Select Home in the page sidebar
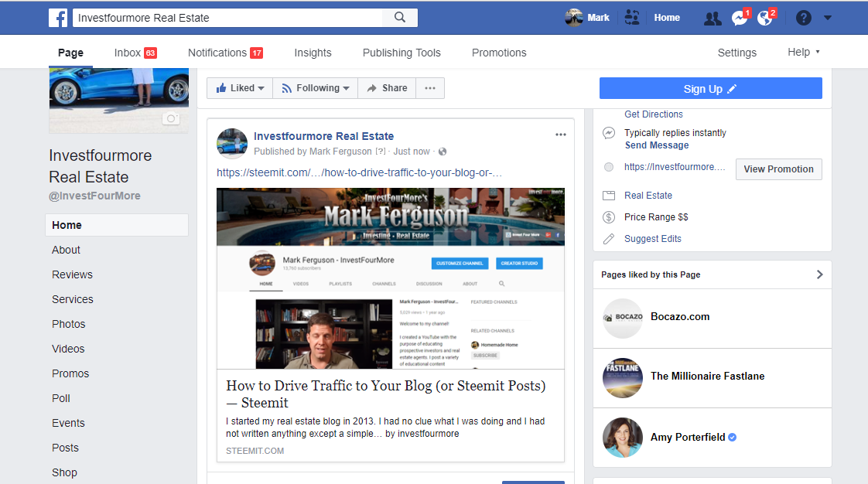The image size is (868, 484). [117, 225]
